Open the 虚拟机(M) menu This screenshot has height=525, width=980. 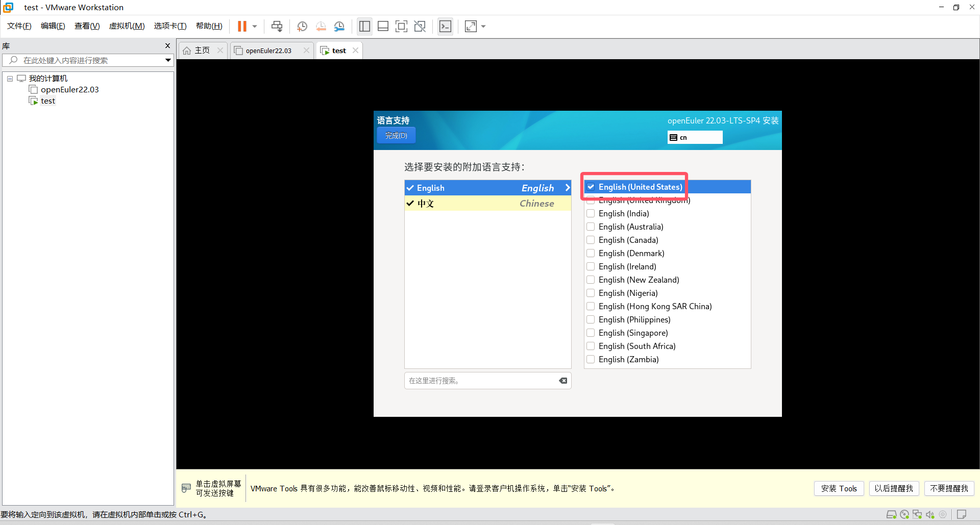(x=127, y=26)
